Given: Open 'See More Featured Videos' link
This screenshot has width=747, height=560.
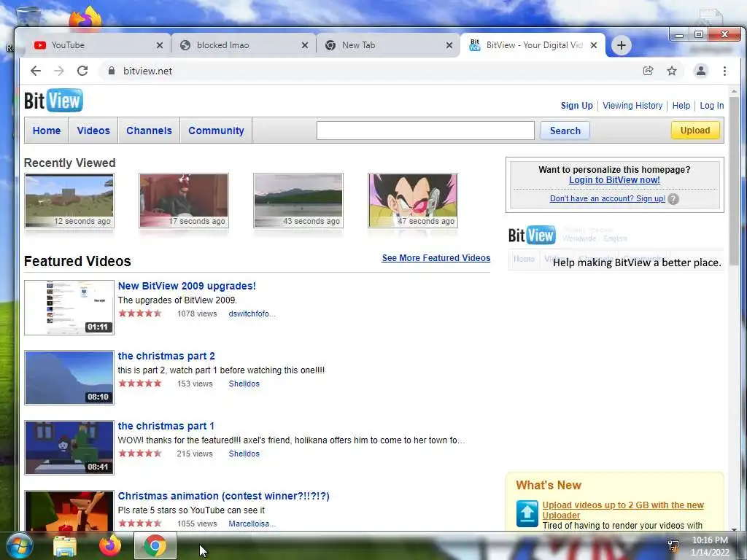Looking at the screenshot, I should coord(436,258).
